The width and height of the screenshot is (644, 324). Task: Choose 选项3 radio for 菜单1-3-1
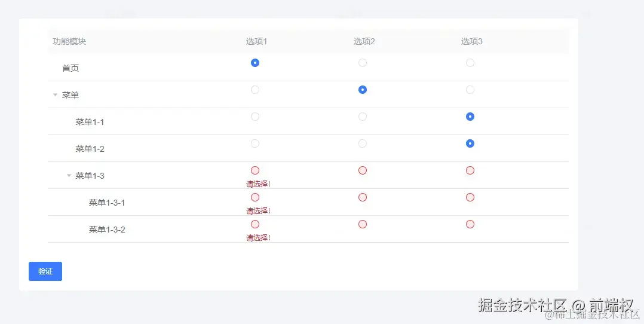[x=470, y=197]
